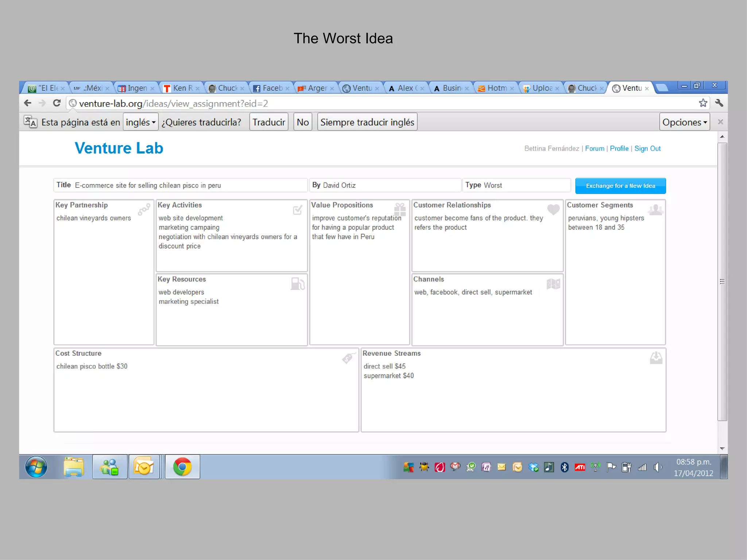This screenshot has height=560, width=747.
Task: Open the Forum link
Action: point(594,148)
